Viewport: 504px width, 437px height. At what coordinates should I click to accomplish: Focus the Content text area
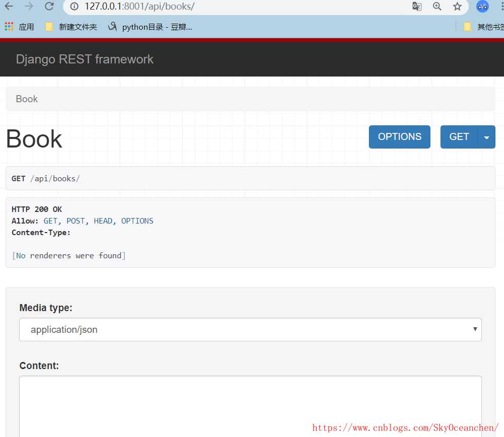[250, 406]
